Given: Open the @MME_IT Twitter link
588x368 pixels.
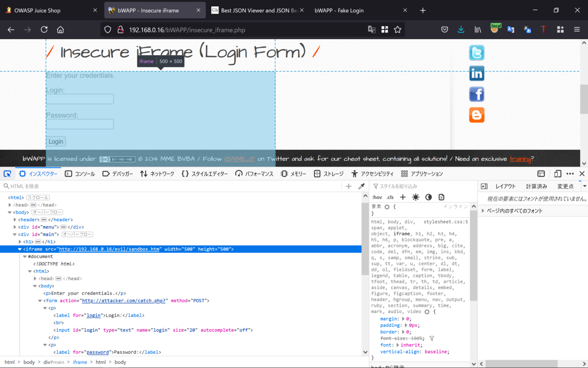Looking at the screenshot, I should tap(240, 159).
